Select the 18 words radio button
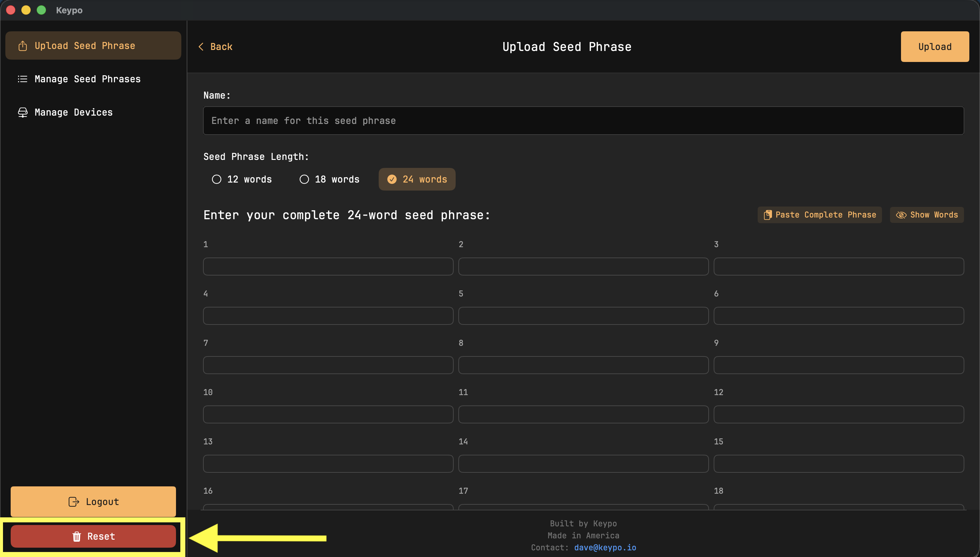Image resolution: width=980 pixels, height=557 pixels. click(304, 179)
